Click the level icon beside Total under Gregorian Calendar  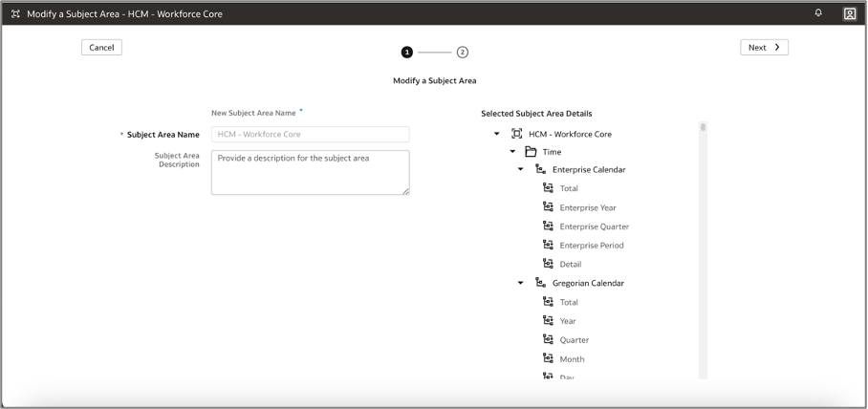click(548, 301)
